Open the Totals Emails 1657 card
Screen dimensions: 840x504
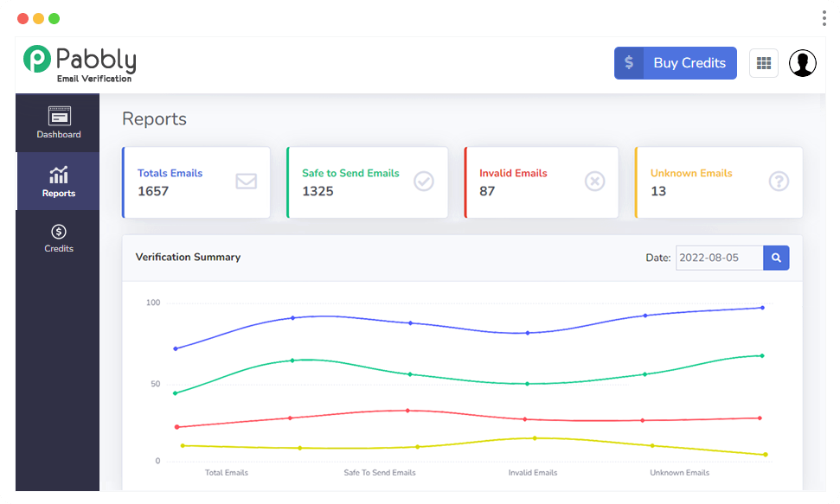[x=196, y=182]
